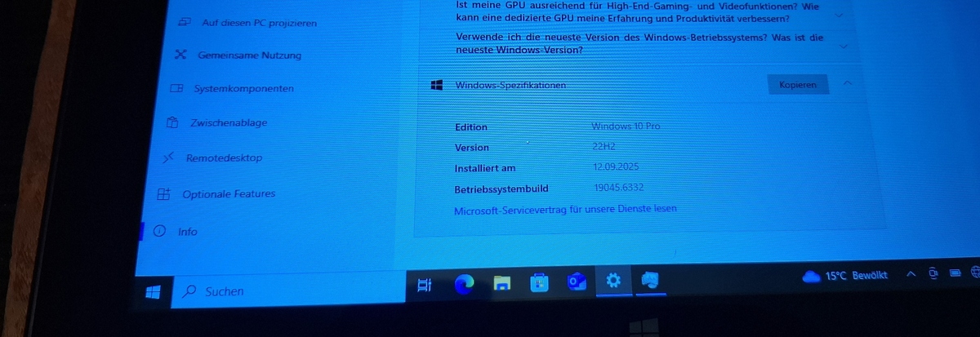
Task: Click the Systemkomponenten icon
Action: [x=176, y=88]
